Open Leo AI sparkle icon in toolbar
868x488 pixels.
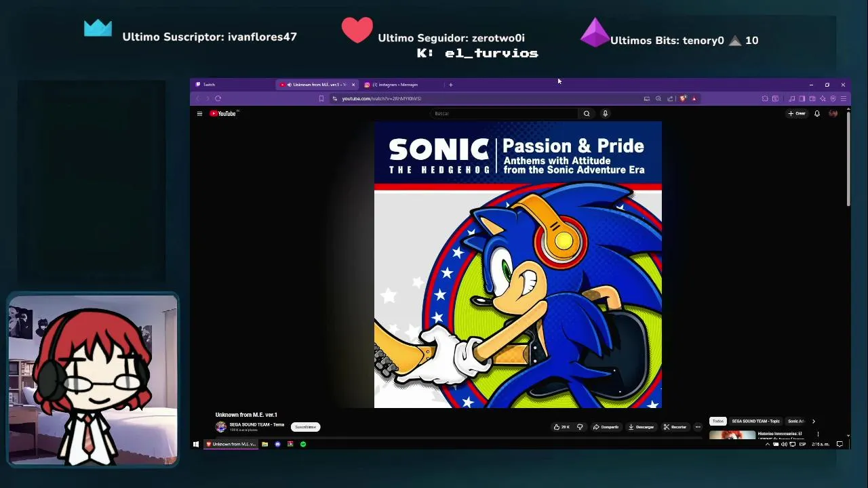(x=823, y=99)
